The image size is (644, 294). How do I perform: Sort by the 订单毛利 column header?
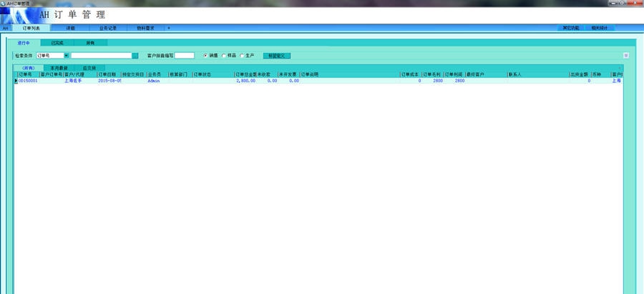point(432,74)
